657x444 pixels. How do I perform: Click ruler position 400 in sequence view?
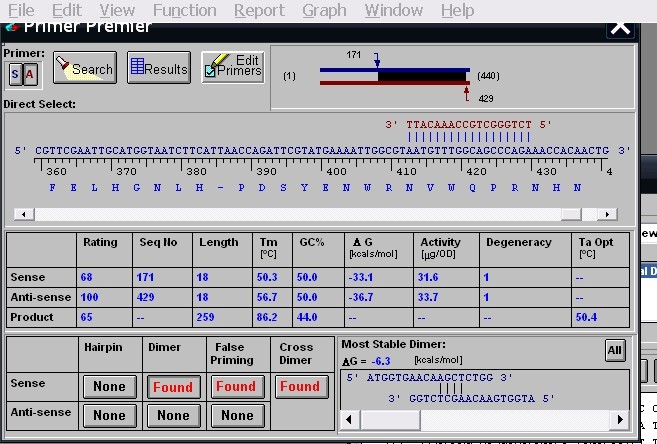click(x=336, y=172)
